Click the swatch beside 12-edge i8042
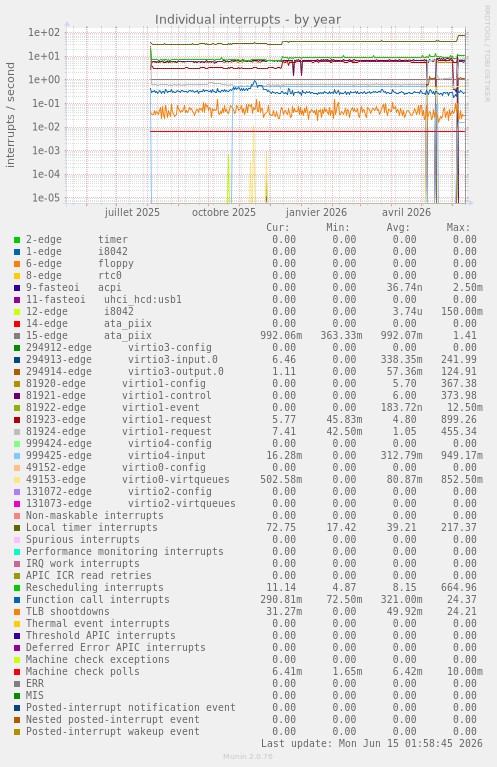The height and width of the screenshot is (767, 497). pos(17,312)
